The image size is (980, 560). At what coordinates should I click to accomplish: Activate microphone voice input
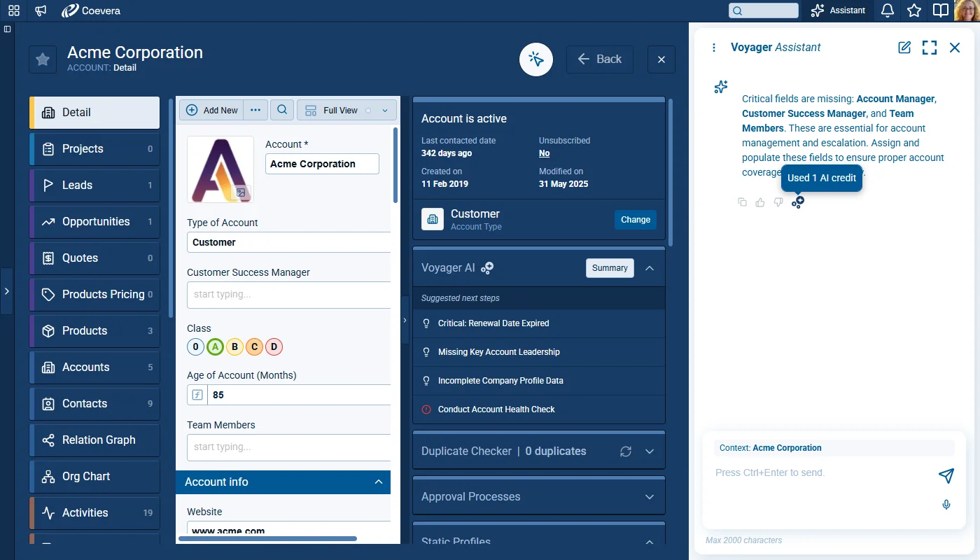(x=946, y=505)
